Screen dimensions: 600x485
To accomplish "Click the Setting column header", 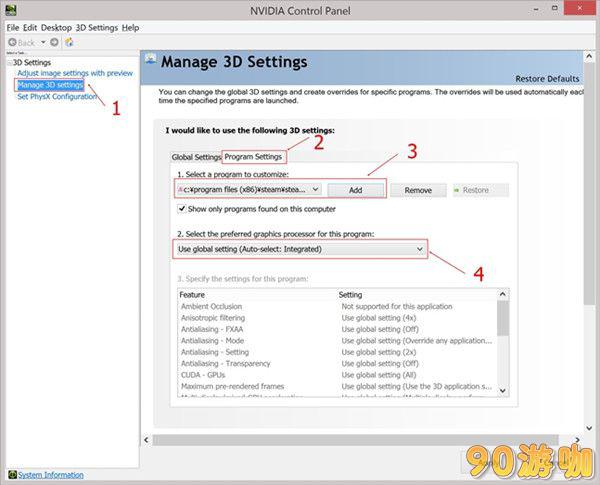I will (x=351, y=295).
